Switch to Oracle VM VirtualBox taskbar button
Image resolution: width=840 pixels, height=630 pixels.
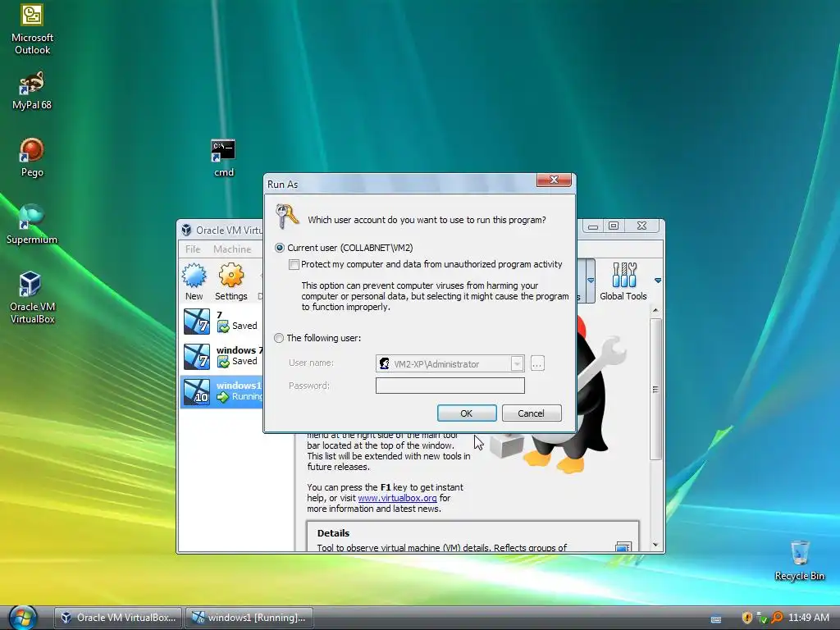click(x=118, y=617)
